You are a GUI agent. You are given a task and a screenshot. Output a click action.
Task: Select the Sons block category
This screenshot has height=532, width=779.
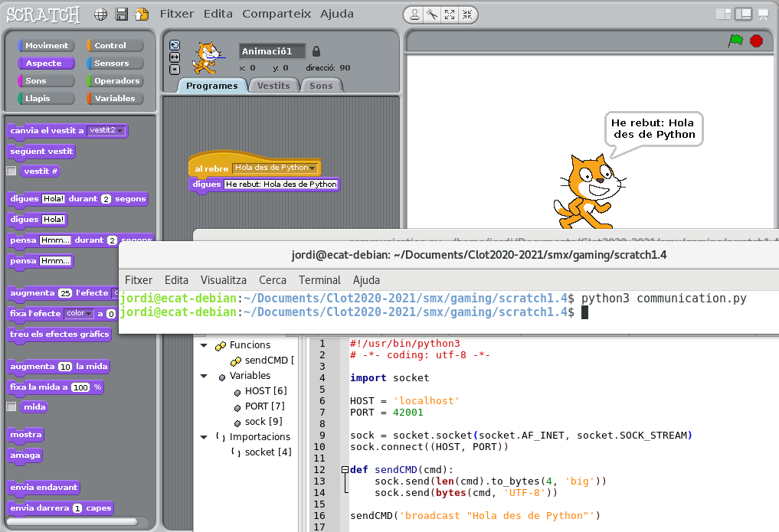(46, 81)
